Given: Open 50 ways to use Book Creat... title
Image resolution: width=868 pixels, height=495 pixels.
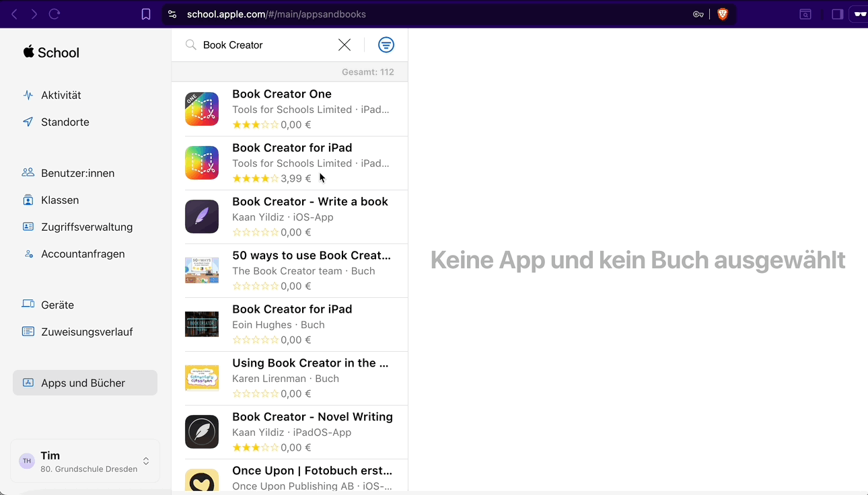Looking at the screenshot, I should 312,256.
